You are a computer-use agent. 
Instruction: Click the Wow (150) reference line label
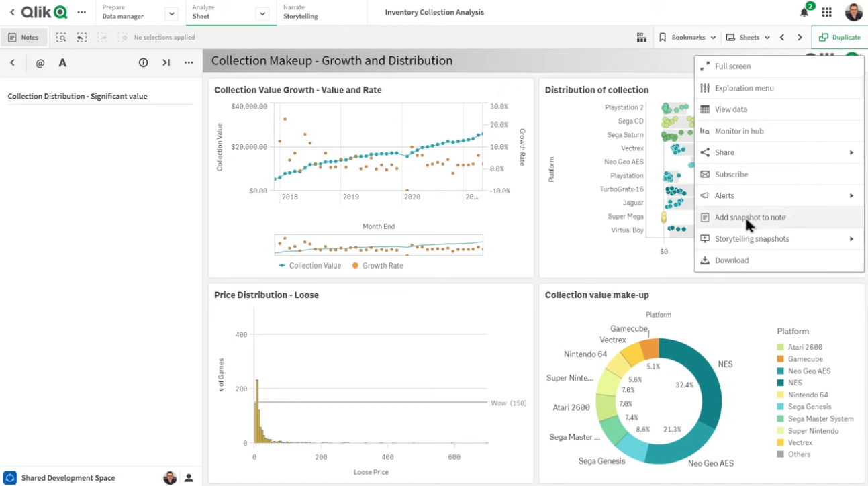(x=509, y=403)
